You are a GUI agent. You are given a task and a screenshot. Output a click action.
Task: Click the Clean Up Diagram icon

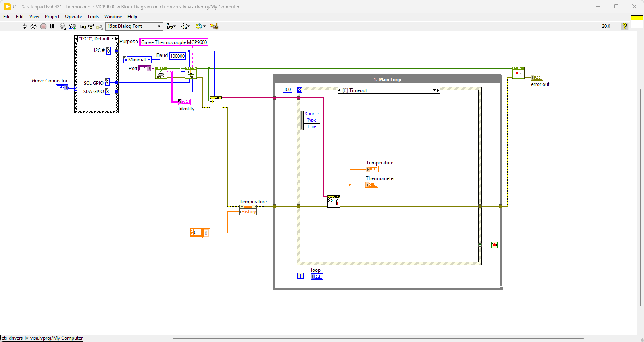click(x=214, y=26)
